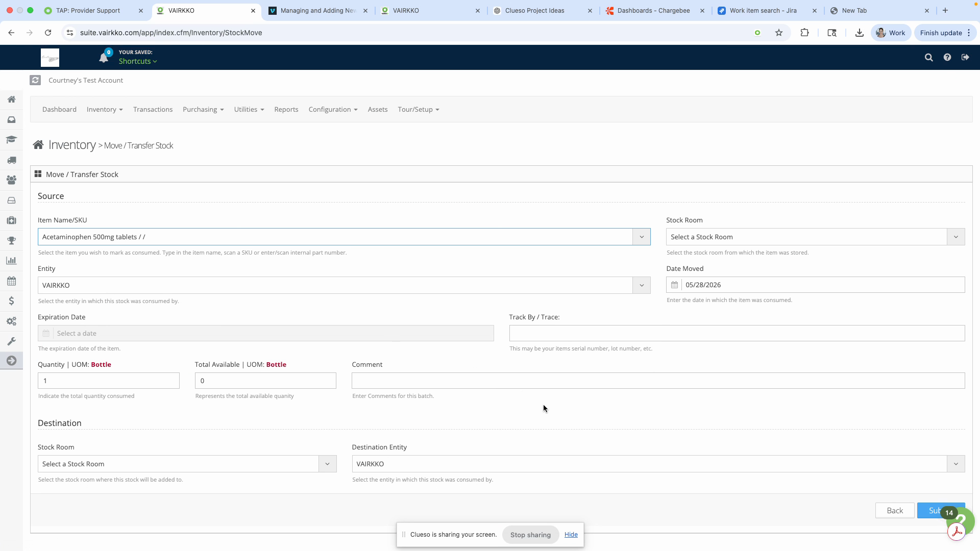
Task: Switch to Dashboards - Chargebee tab
Action: coord(653,10)
